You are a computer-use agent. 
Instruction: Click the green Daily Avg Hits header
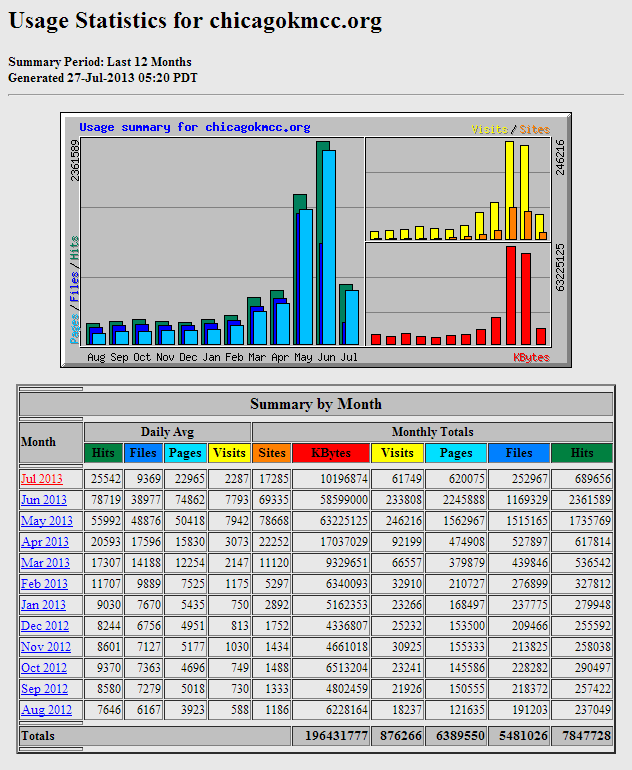click(x=103, y=453)
